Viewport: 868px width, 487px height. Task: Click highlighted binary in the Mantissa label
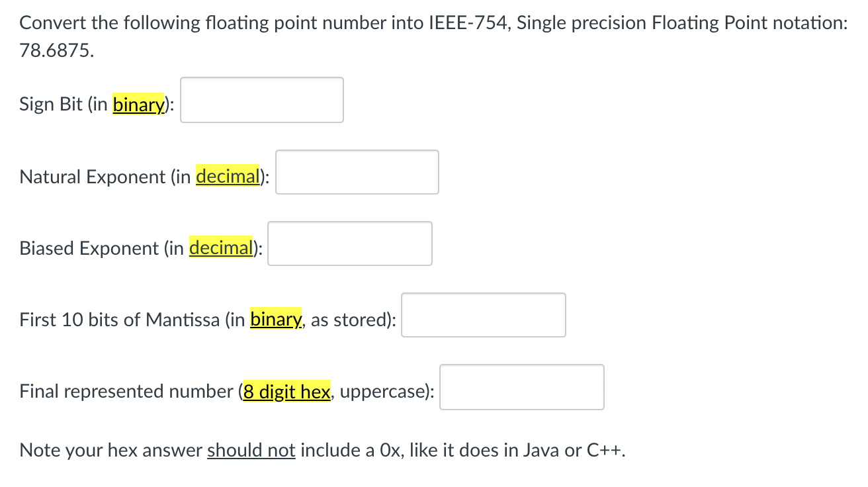(276, 320)
